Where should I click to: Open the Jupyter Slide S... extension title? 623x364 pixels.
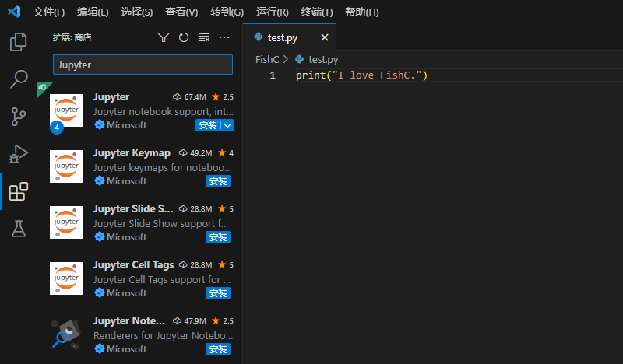pyautogui.click(x=133, y=208)
